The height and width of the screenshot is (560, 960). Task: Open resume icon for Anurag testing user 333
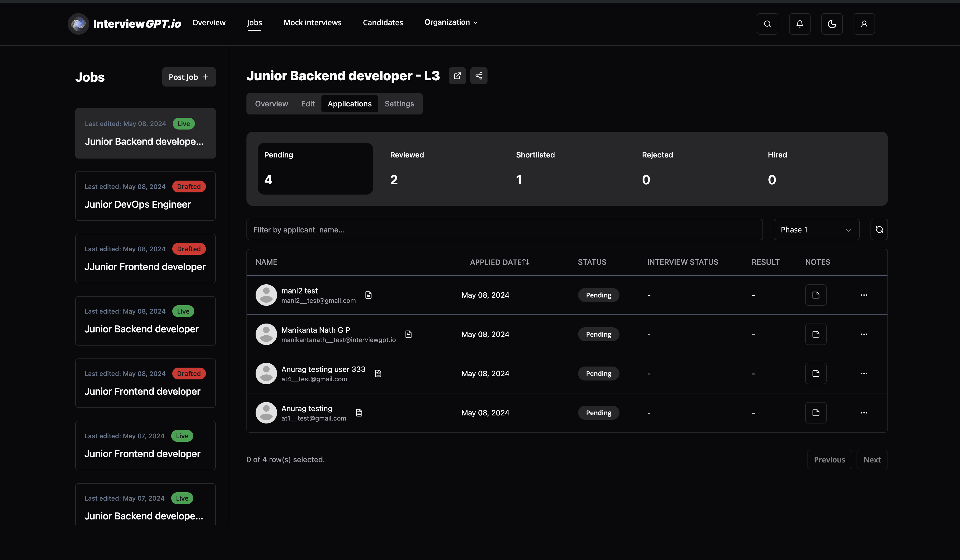click(x=378, y=374)
